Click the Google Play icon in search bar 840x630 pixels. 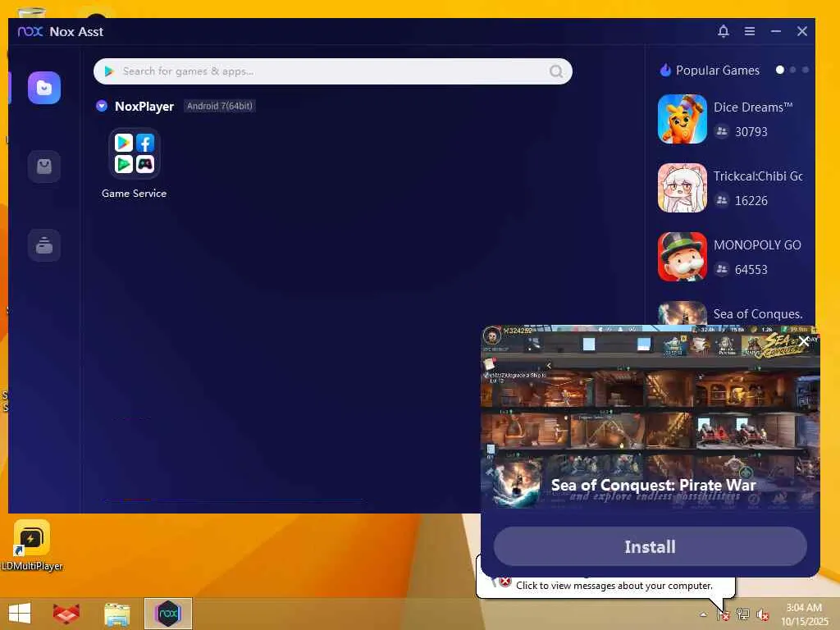109,71
